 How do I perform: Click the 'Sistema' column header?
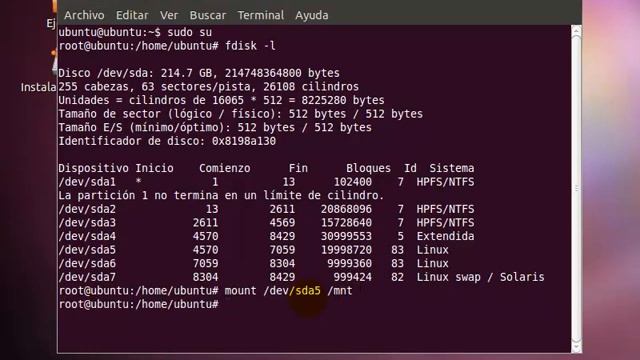click(x=451, y=168)
